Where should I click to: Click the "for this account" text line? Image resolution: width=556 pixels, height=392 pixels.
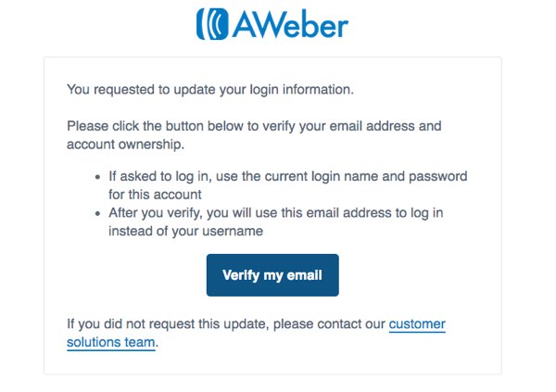155,195
